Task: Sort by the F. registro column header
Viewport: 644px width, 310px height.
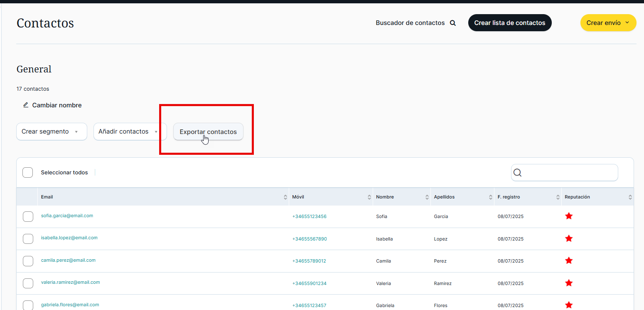Action: tap(509, 197)
